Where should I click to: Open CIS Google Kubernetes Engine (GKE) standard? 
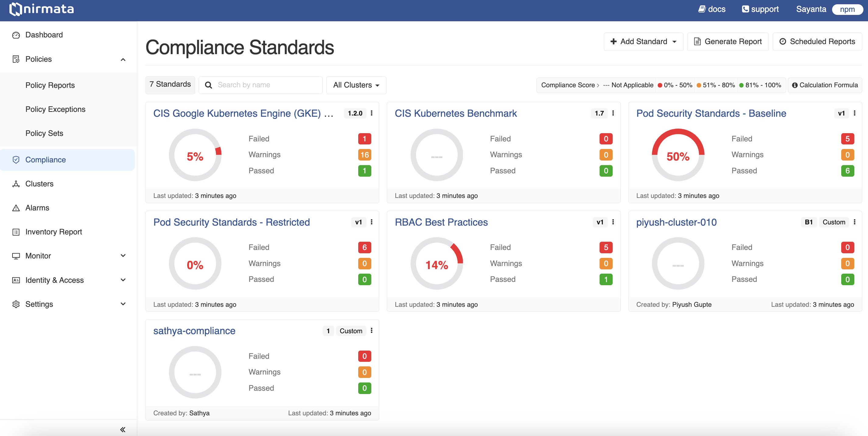(x=243, y=113)
